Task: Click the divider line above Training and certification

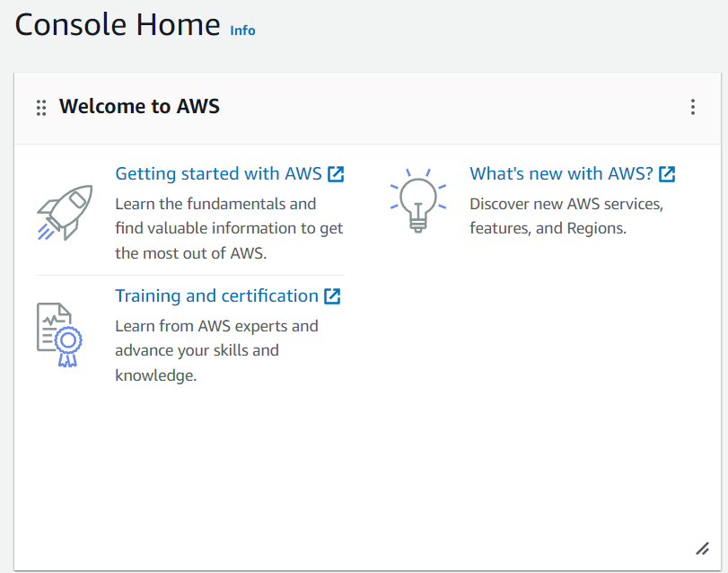Action: click(x=190, y=275)
